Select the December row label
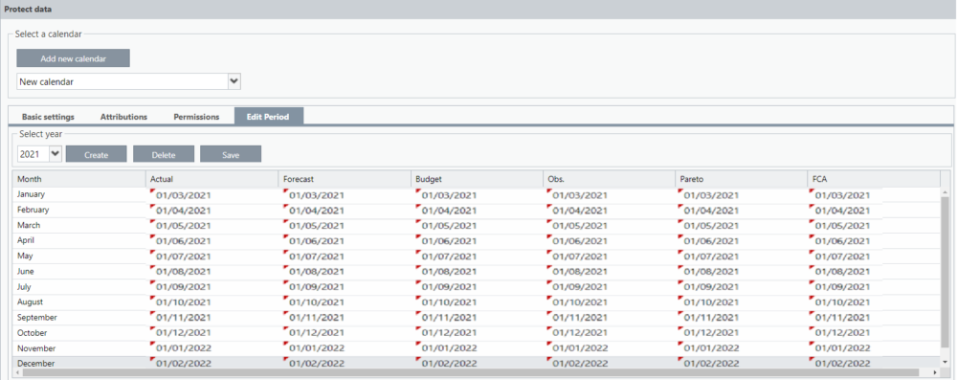 tap(35, 364)
